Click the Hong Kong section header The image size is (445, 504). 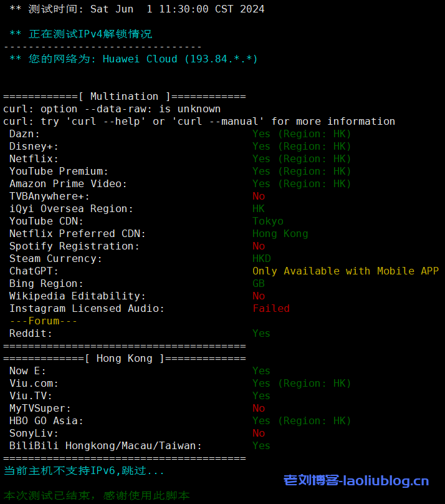click(x=125, y=358)
